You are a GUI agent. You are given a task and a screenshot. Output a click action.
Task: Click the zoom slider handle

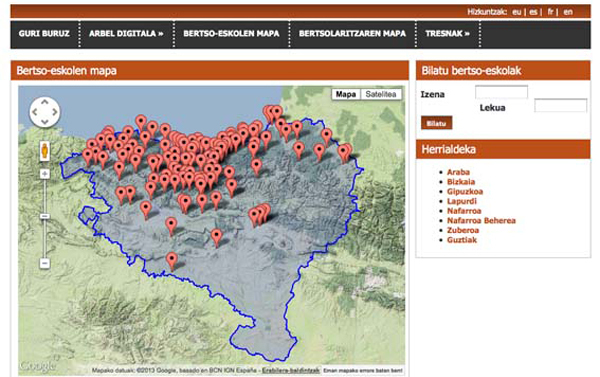click(x=45, y=216)
